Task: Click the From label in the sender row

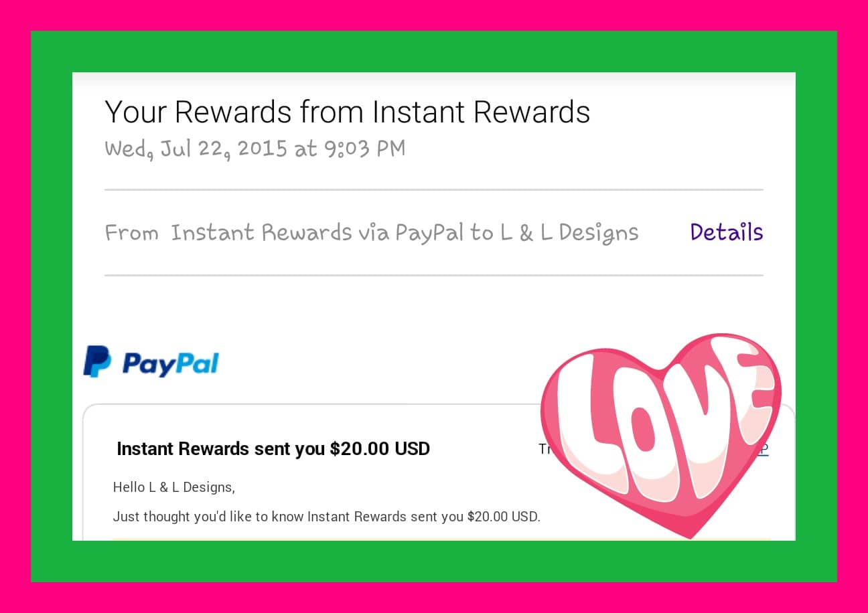Action: point(131,233)
